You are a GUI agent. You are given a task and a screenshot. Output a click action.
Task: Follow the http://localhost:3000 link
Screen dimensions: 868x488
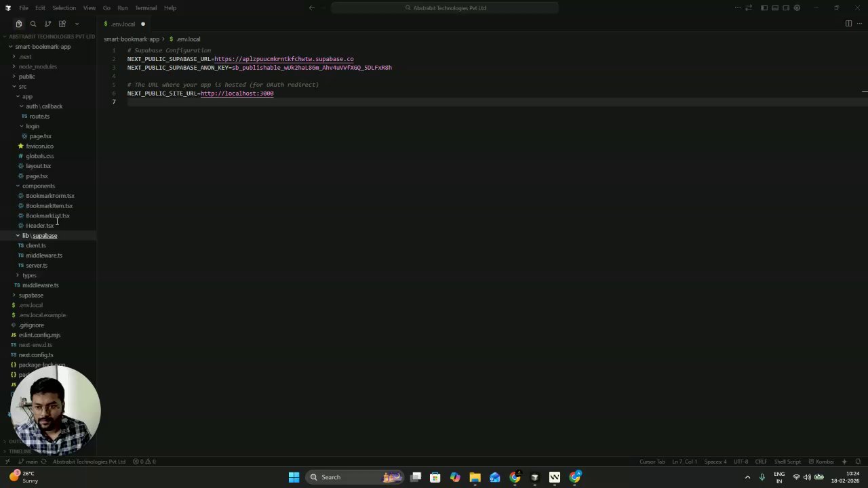click(x=237, y=94)
